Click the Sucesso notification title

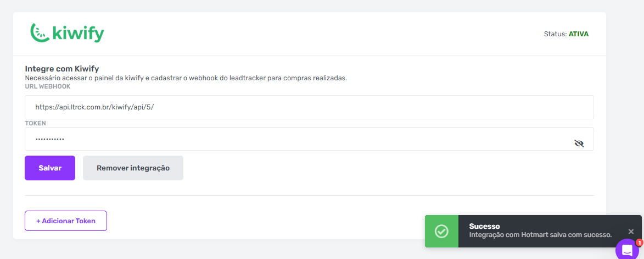[484, 226]
